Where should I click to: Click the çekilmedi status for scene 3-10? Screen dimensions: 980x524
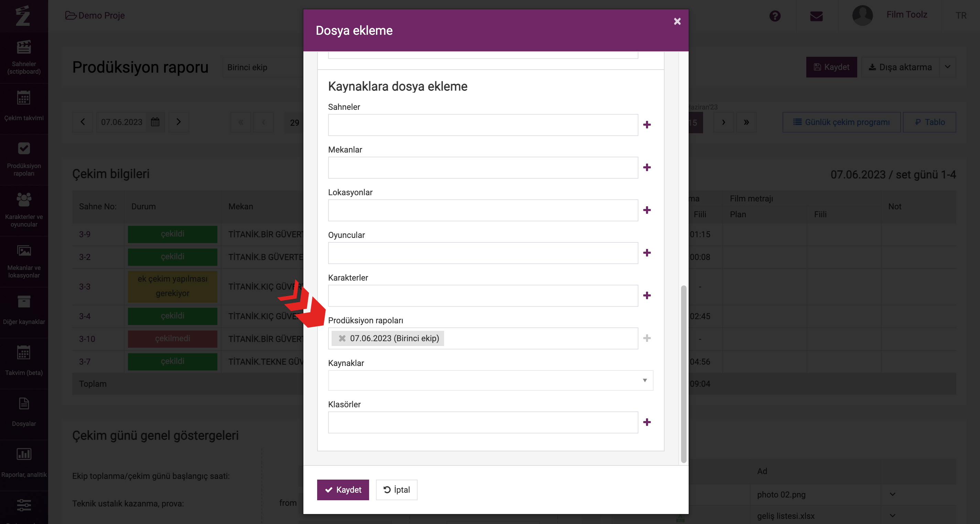172,339
